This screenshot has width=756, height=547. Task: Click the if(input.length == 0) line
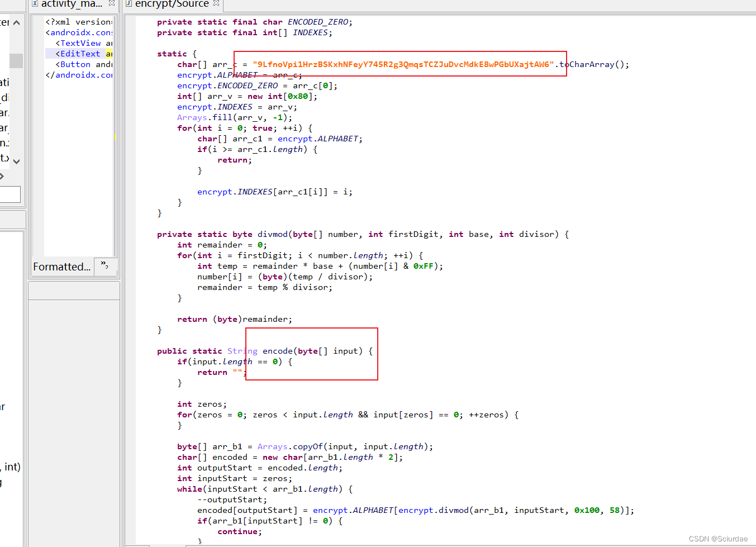coord(234,362)
